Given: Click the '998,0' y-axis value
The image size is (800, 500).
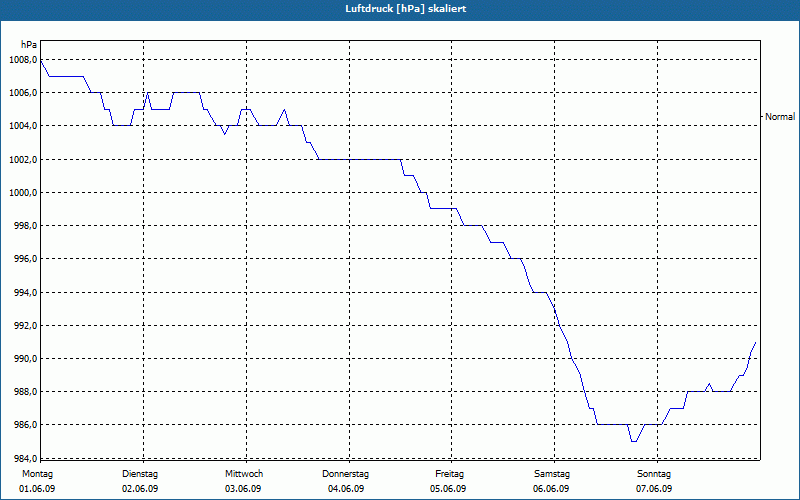Looking at the screenshot, I should click(x=26, y=226).
